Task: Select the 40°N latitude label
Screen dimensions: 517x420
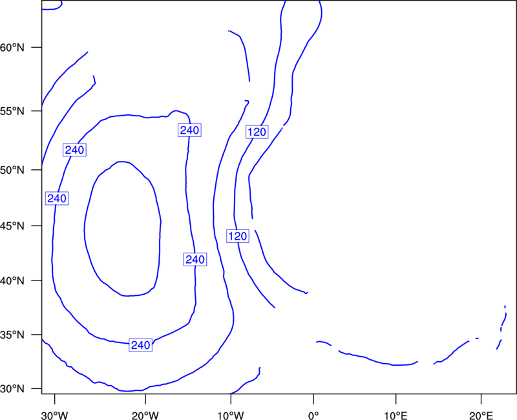Action: pos(12,280)
